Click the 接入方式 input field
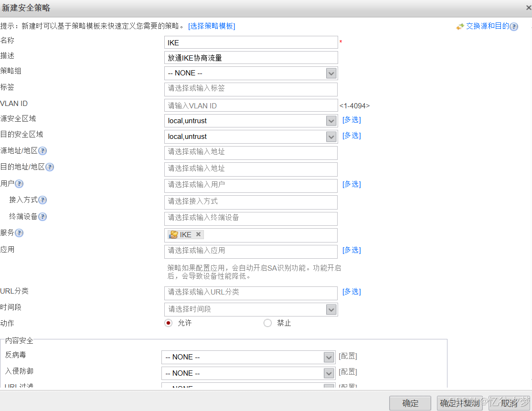 pyautogui.click(x=251, y=202)
